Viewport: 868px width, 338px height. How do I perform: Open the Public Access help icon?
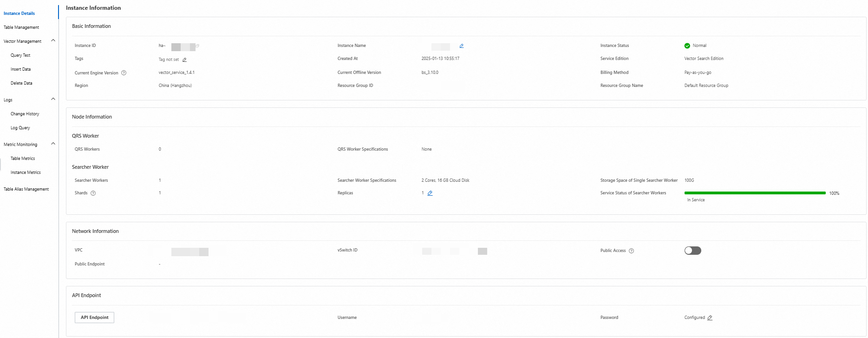(631, 251)
